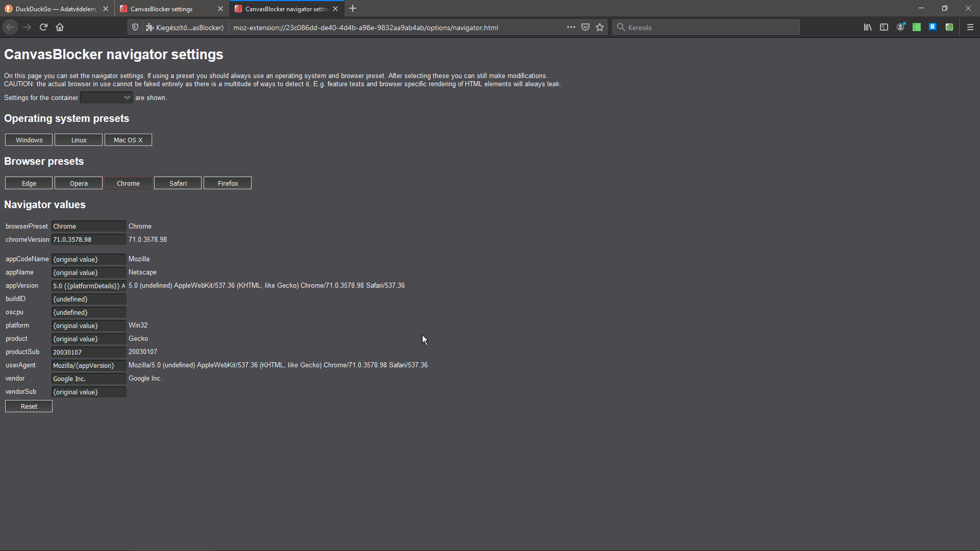Open the Firefox home page

click(60, 27)
